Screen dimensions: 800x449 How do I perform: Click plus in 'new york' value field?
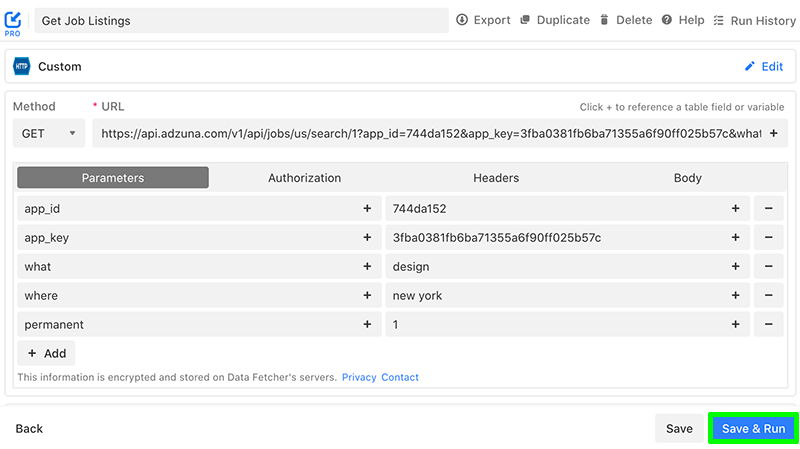coord(735,295)
